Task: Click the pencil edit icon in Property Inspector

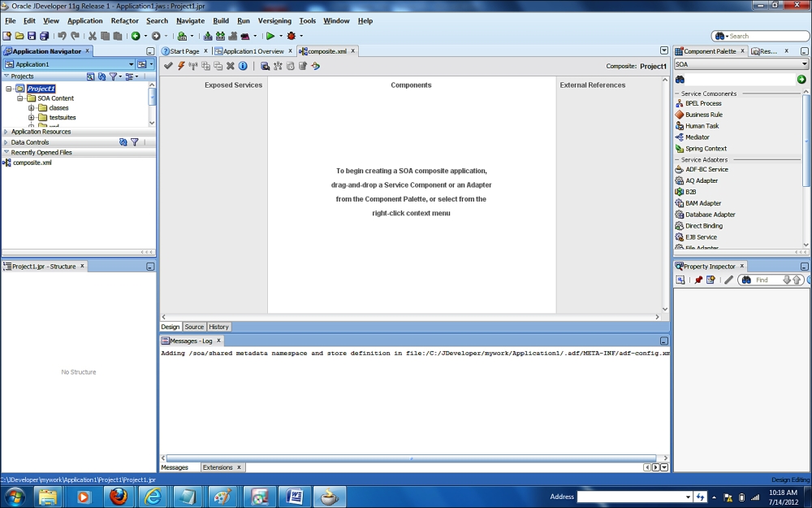Action: [x=728, y=280]
